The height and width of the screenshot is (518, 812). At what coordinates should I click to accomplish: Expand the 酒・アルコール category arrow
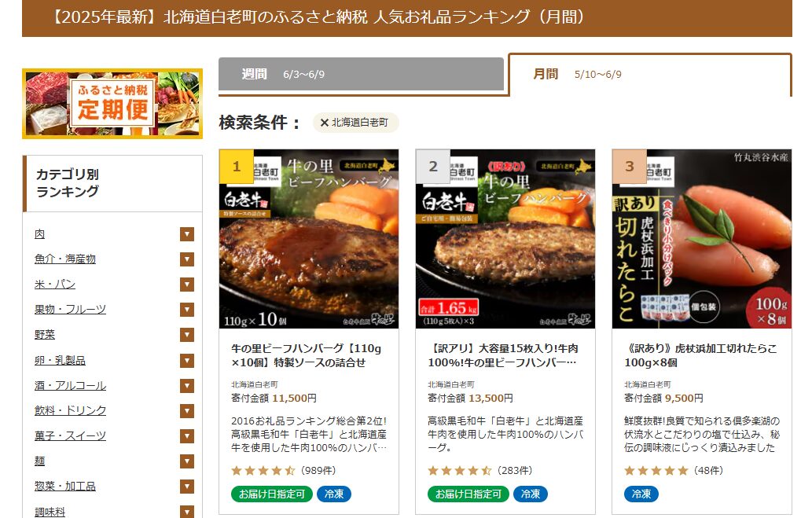(x=187, y=386)
